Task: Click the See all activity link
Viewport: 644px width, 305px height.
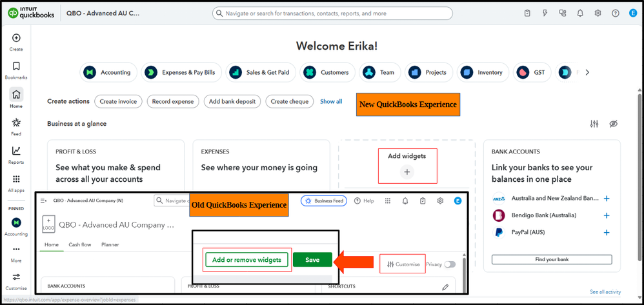Action: (x=605, y=292)
